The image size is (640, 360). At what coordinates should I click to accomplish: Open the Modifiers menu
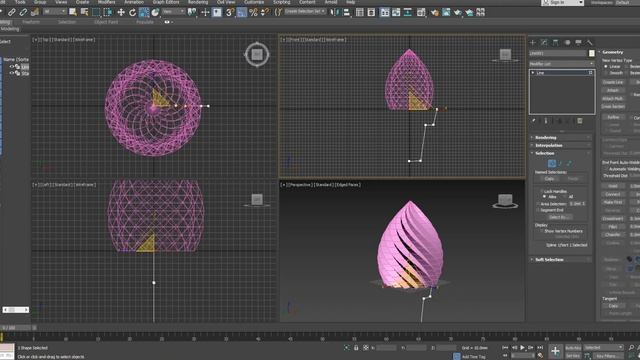[x=107, y=2]
